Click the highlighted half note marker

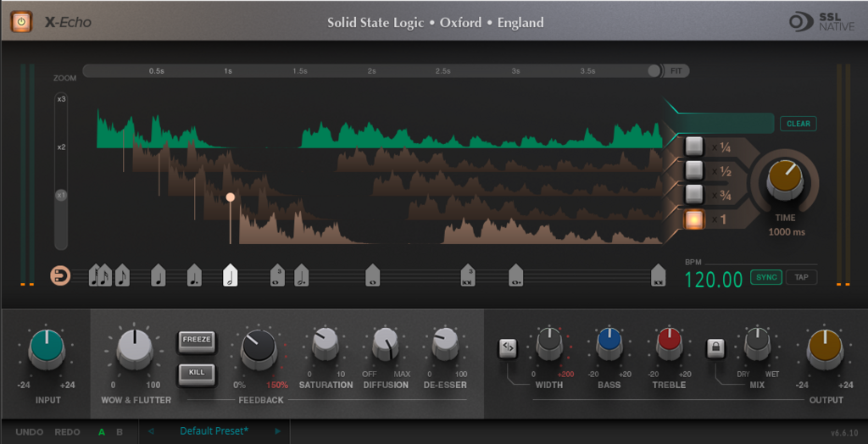[x=231, y=275]
